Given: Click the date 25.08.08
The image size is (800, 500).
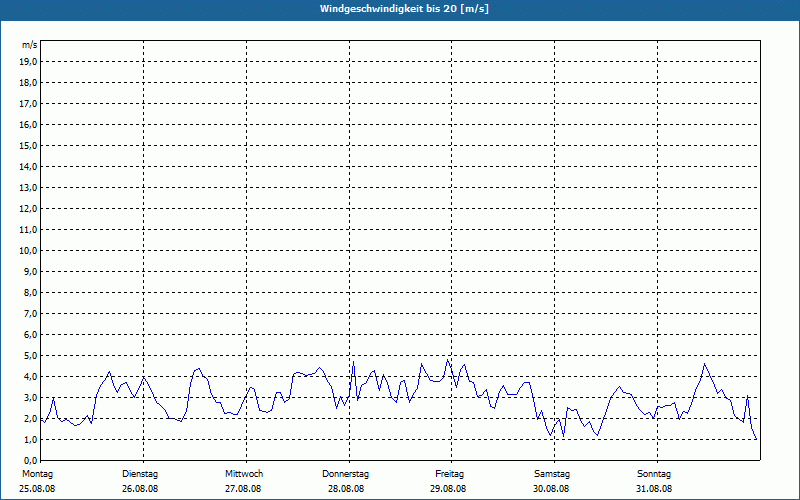Looking at the screenshot, I should (x=37, y=489).
